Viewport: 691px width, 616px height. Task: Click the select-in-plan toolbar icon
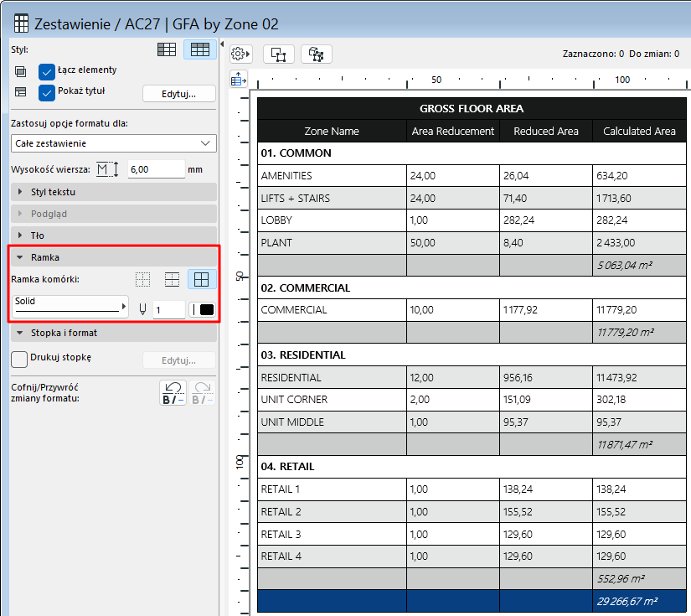point(279,54)
